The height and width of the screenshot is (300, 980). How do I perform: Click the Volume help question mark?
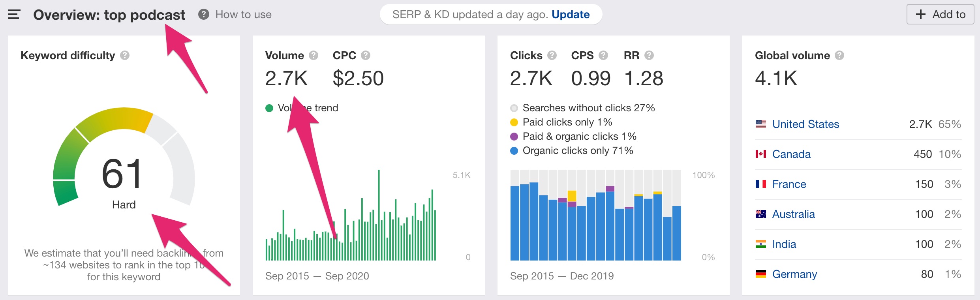tap(314, 55)
